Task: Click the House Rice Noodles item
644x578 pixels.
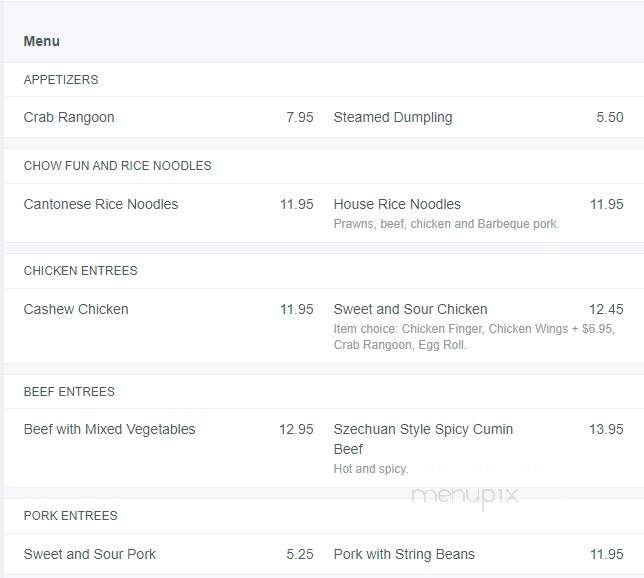Action: tap(397, 204)
